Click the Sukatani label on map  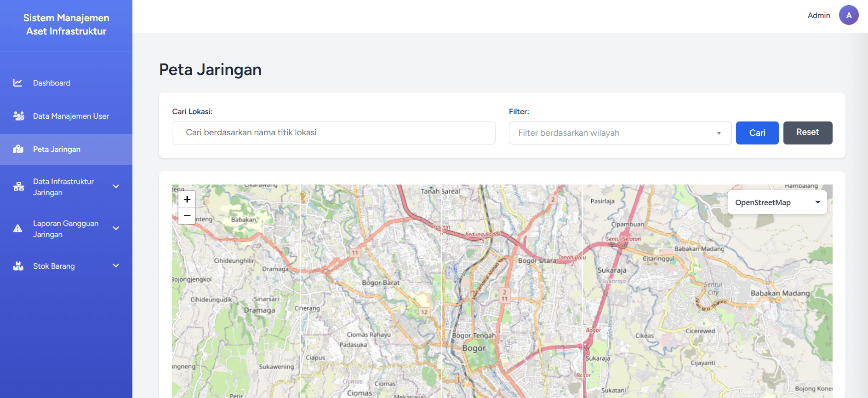pyautogui.click(x=614, y=390)
